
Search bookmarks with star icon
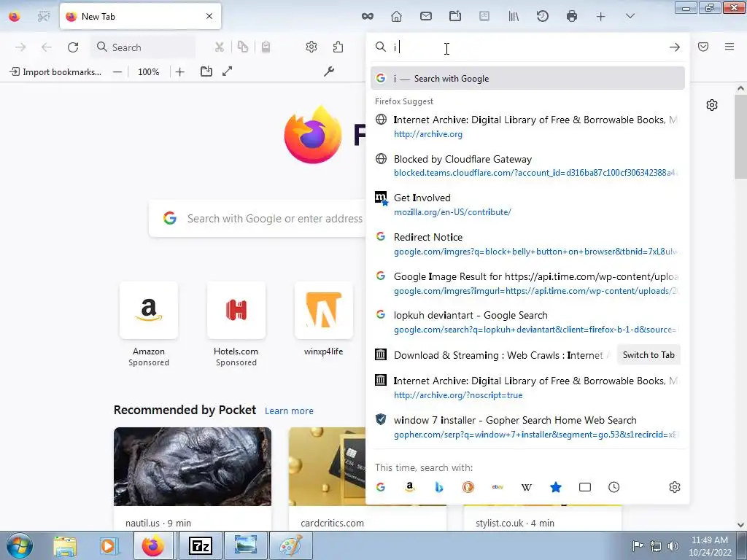click(x=555, y=487)
